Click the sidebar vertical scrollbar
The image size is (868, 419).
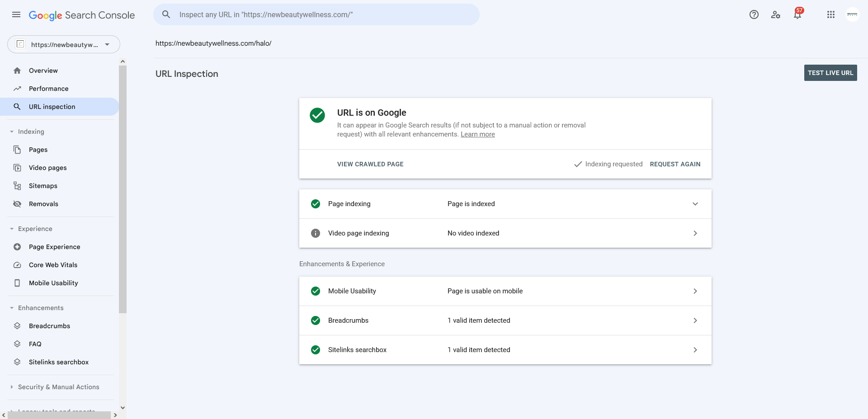(x=123, y=189)
